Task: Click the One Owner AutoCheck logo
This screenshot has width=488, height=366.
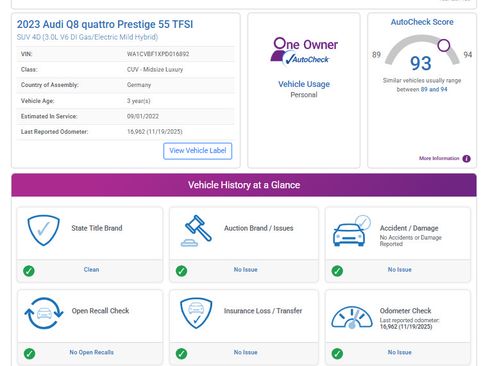Action: (304, 51)
